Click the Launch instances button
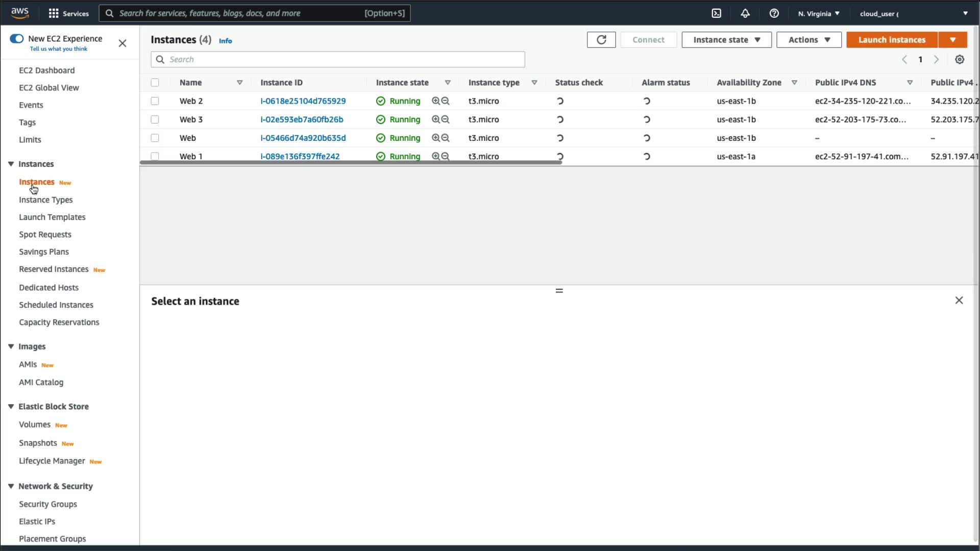Viewport: 980px width, 551px height. pos(891,40)
